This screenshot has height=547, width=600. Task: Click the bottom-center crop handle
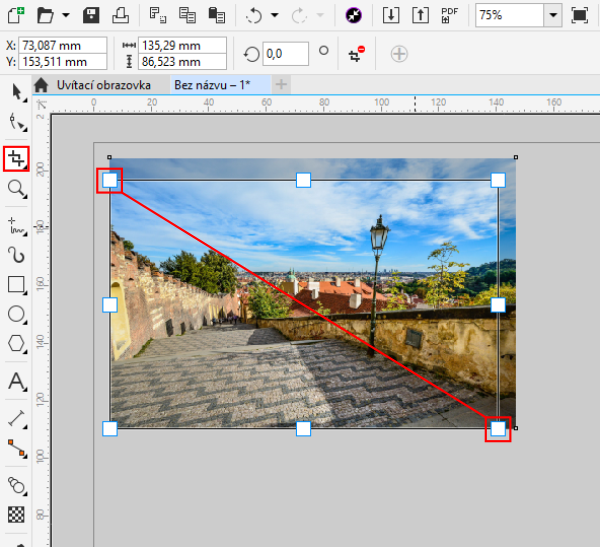coord(303,429)
